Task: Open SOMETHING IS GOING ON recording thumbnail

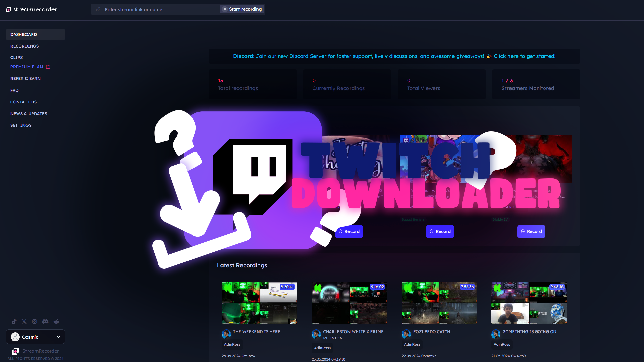Action: pyautogui.click(x=529, y=303)
